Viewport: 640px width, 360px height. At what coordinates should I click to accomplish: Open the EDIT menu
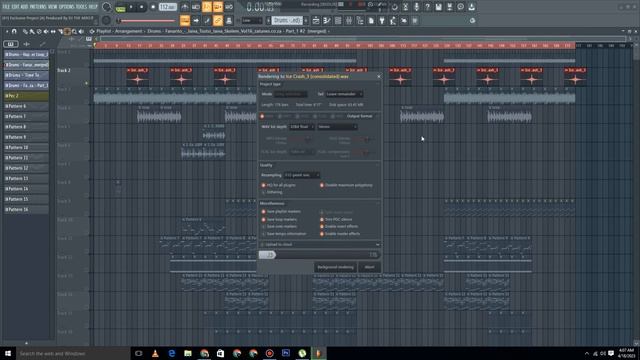point(15,7)
